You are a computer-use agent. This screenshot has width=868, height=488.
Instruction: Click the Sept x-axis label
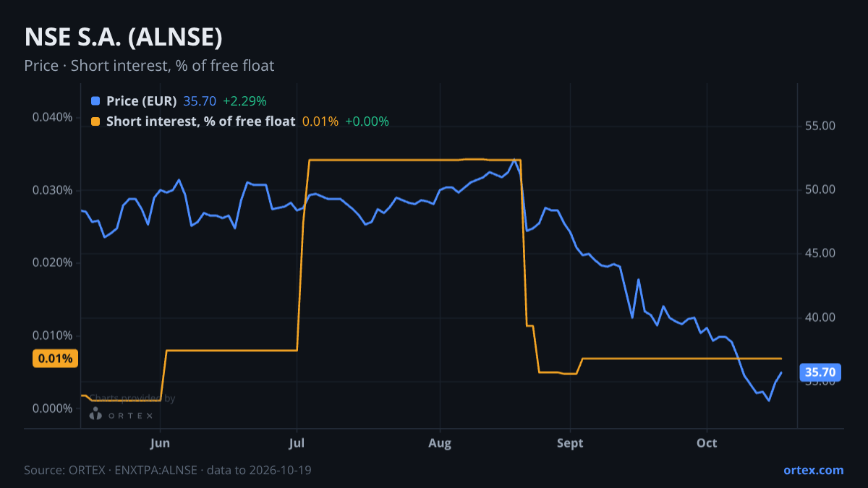(570, 442)
